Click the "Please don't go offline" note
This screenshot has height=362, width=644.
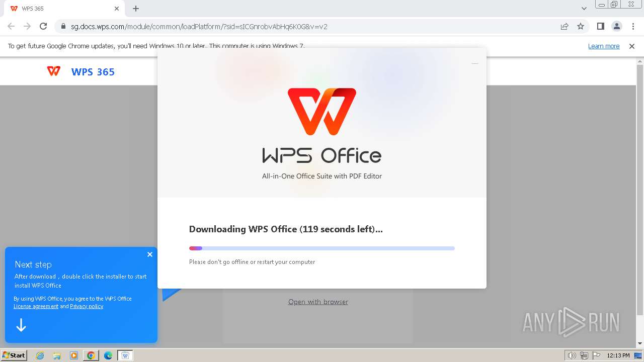point(252,262)
